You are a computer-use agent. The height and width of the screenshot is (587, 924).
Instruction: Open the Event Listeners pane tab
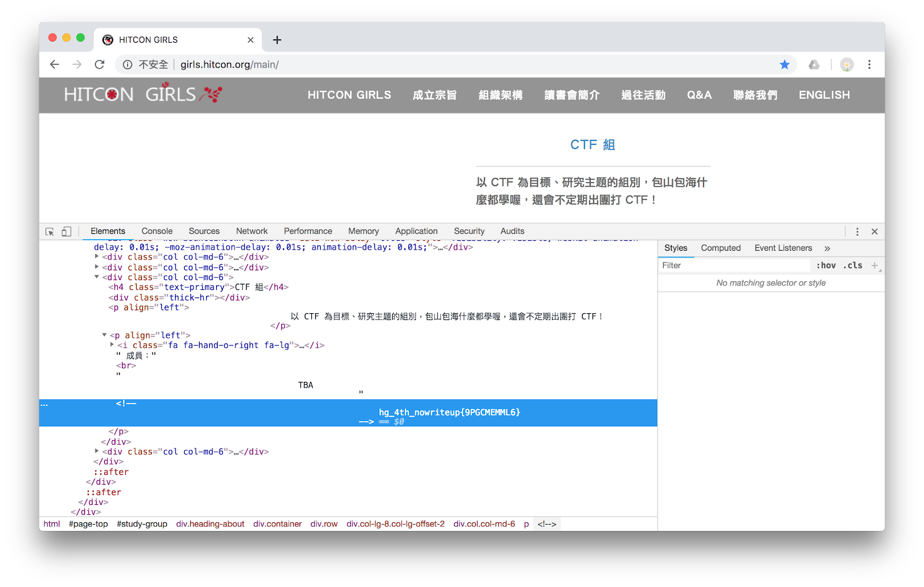(x=783, y=248)
